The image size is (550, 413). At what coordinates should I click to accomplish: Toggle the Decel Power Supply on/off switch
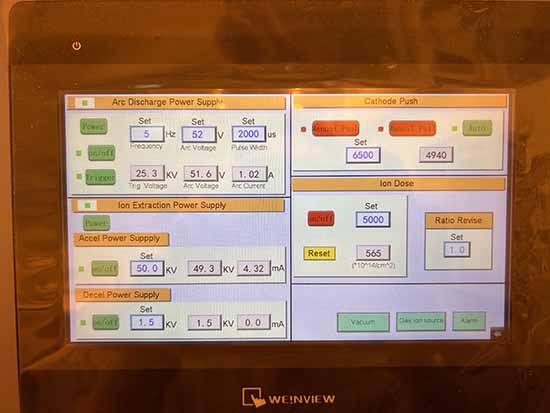[106, 322]
